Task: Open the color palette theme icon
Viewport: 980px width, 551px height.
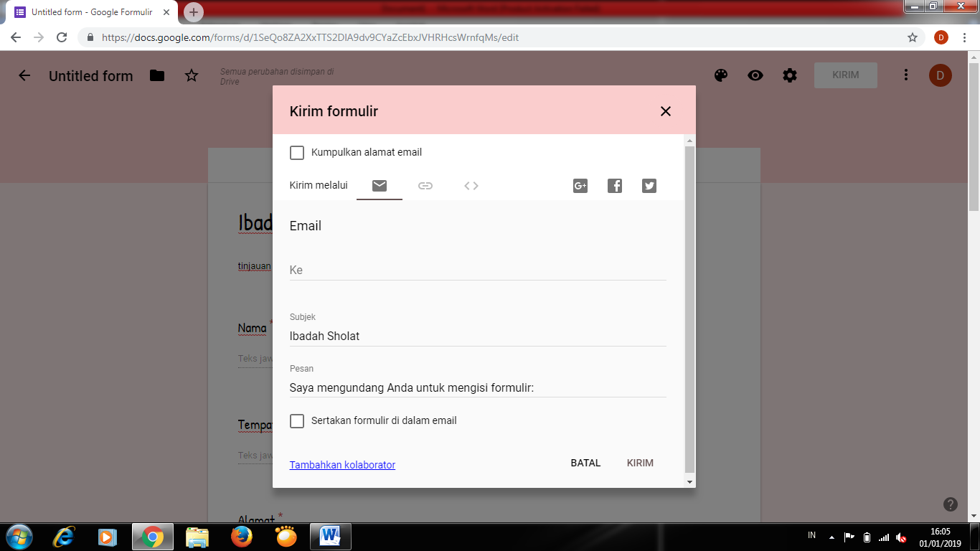Action: pyautogui.click(x=721, y=75)
